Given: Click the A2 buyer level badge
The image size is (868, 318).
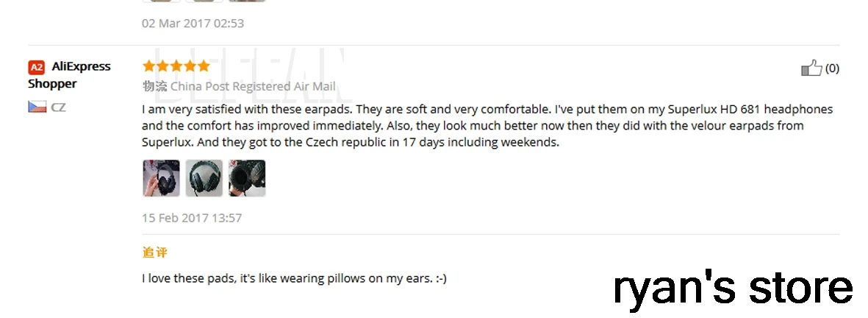Looking at the screenshot, I should click(x=37, y=67).
